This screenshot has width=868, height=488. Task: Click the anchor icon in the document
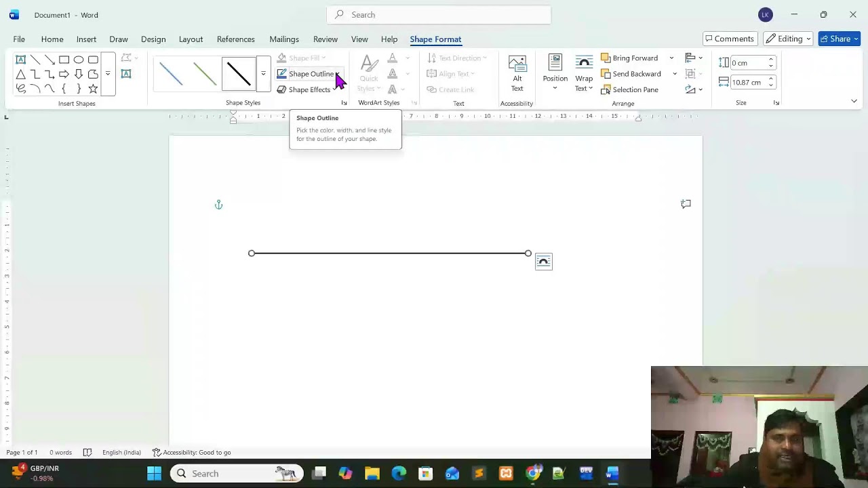click(218, 205)
